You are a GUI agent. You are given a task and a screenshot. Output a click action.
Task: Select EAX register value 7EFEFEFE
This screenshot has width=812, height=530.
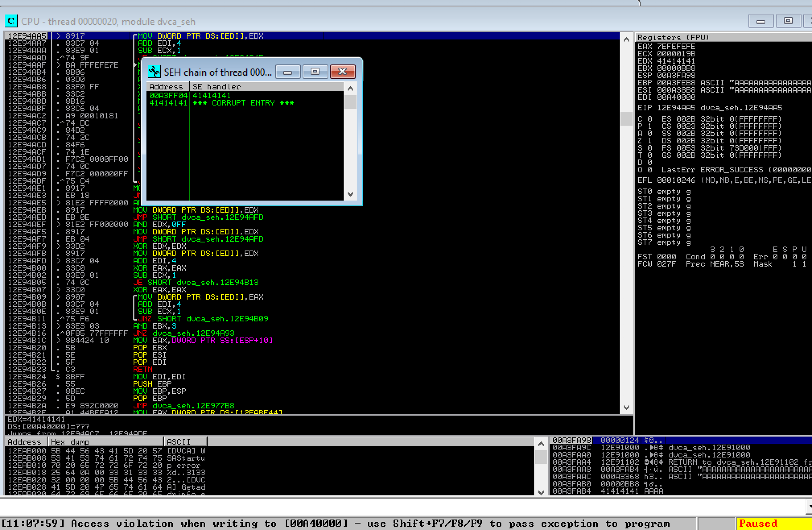[x=676, y=46]
